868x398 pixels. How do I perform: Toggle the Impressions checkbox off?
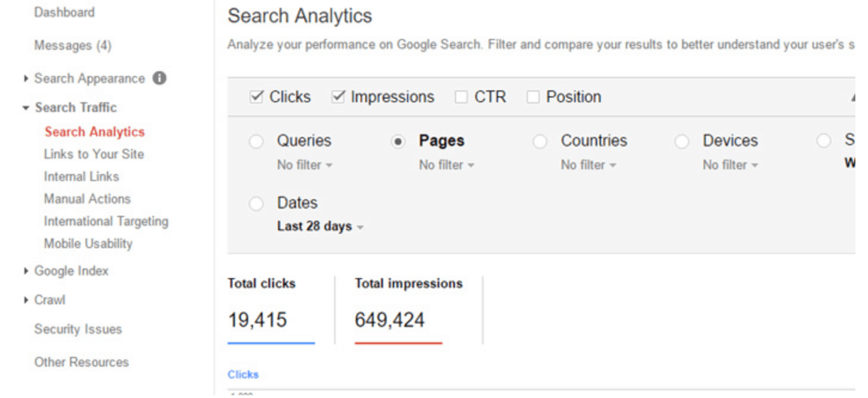point(338,97)
